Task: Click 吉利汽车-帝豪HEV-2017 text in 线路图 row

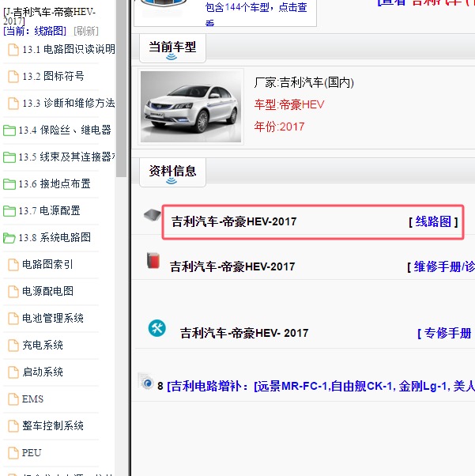Action: click(x=234, y=221)
